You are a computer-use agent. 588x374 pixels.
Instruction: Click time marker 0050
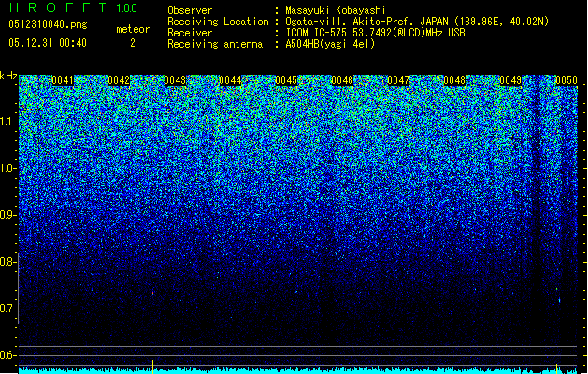pyautogui.click(x=566, y=80)
